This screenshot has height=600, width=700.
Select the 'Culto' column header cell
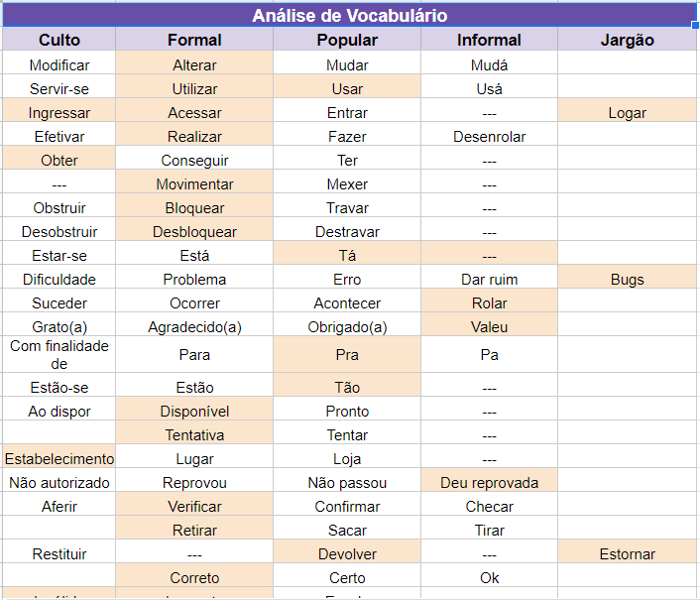click(59, 41)
